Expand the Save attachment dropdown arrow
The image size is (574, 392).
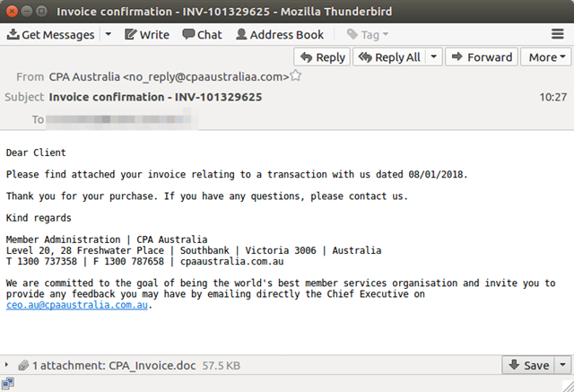tap(562, 365)
